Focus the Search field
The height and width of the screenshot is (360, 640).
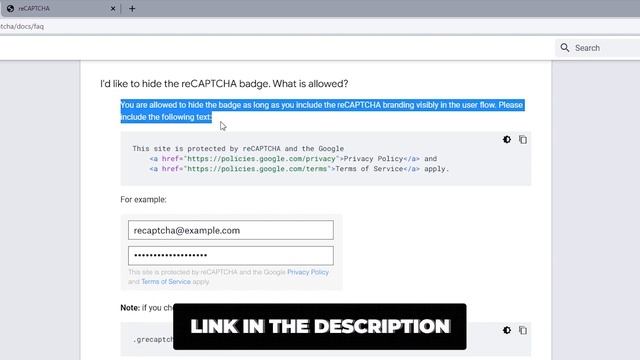tap(598, 48)
